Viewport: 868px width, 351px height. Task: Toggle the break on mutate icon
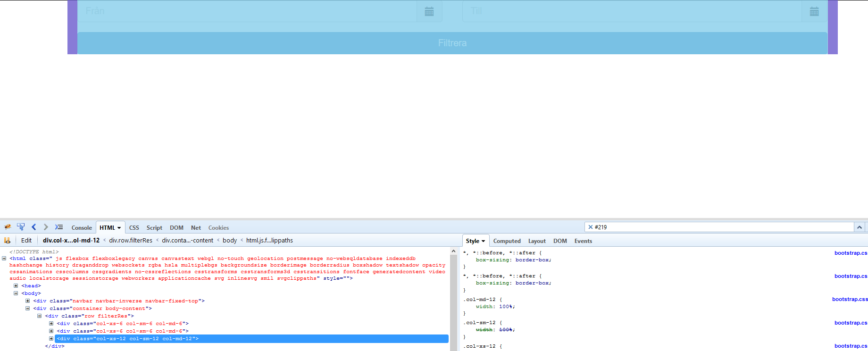pos(7,240)
